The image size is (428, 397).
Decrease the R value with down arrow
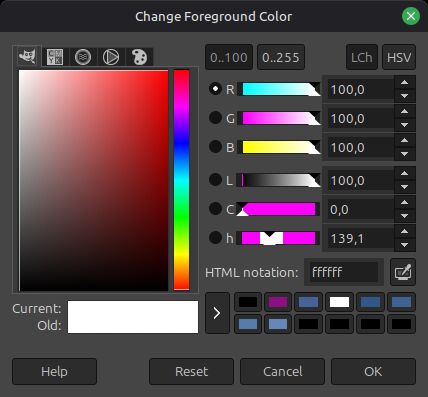(405, 96)
